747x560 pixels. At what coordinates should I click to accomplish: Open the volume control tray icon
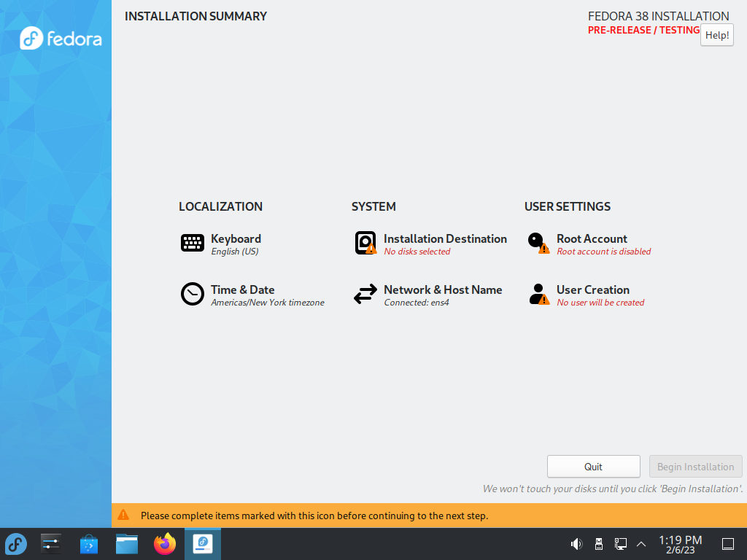point(576,544)
